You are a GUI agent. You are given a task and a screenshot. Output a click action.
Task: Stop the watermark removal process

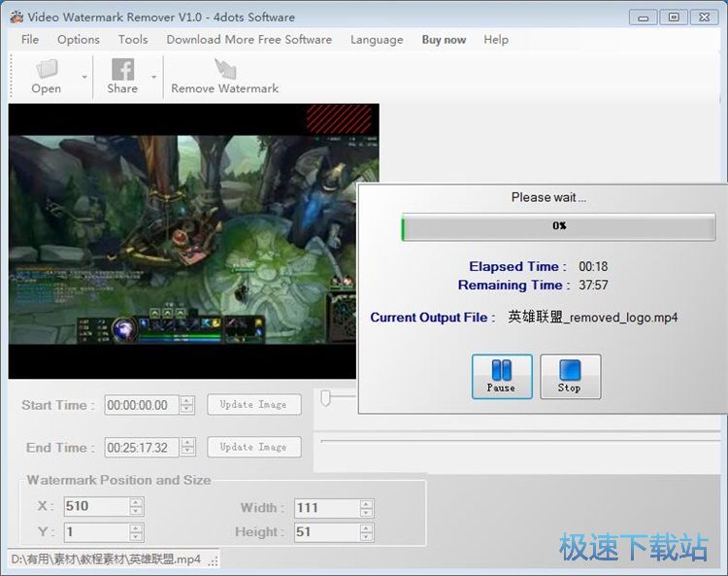click(570, 376)
